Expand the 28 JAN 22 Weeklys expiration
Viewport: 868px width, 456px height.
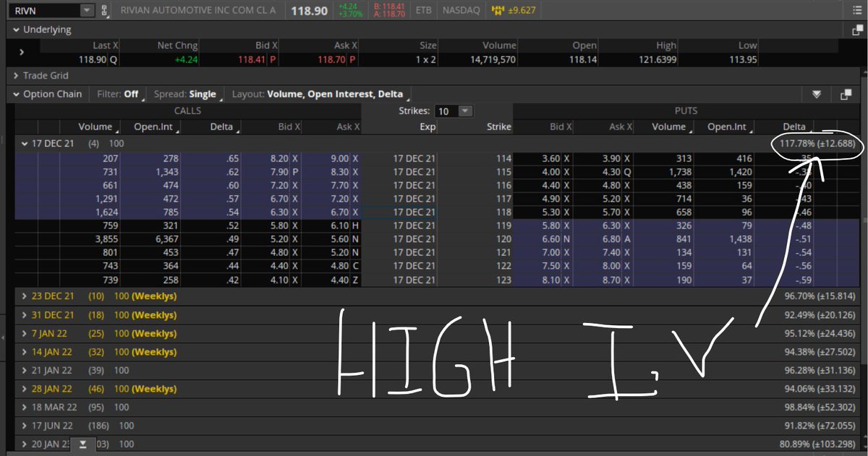coord(25,390)
